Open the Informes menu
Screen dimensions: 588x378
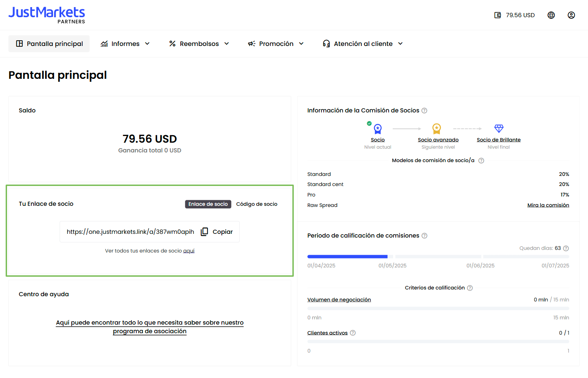[125, 44]
